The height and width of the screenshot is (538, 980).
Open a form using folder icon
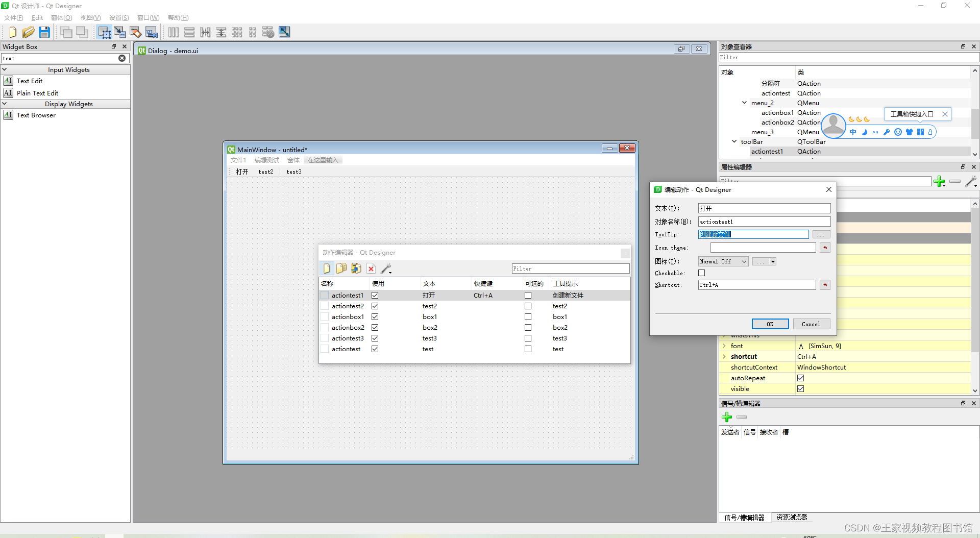point(28,32)
